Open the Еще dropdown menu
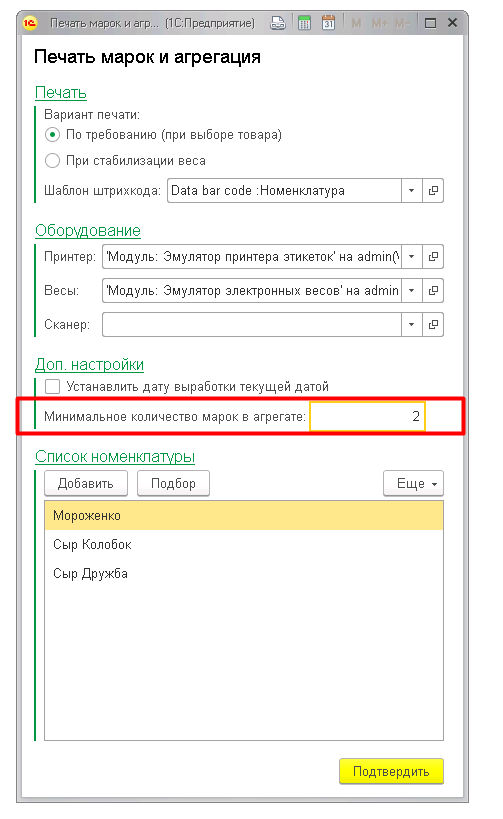The width and height of the screenshot is (503, 819). 413,483
